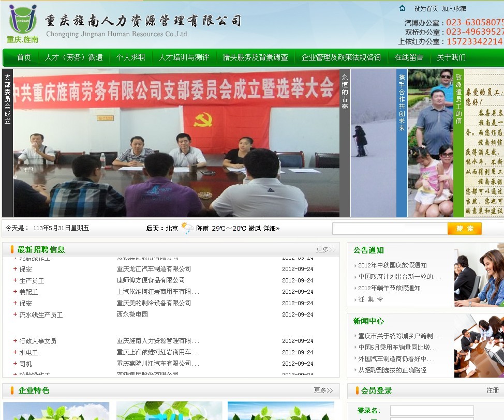Select the 支部委员会成立 slide tab
This screenshot has width=504, height=420.
[x=7, y=143]
